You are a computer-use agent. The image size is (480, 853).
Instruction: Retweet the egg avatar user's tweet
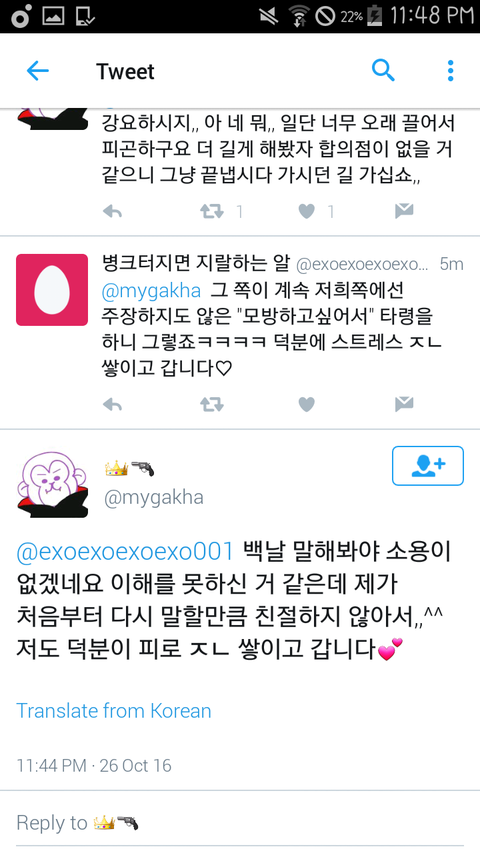coord(212,404)
